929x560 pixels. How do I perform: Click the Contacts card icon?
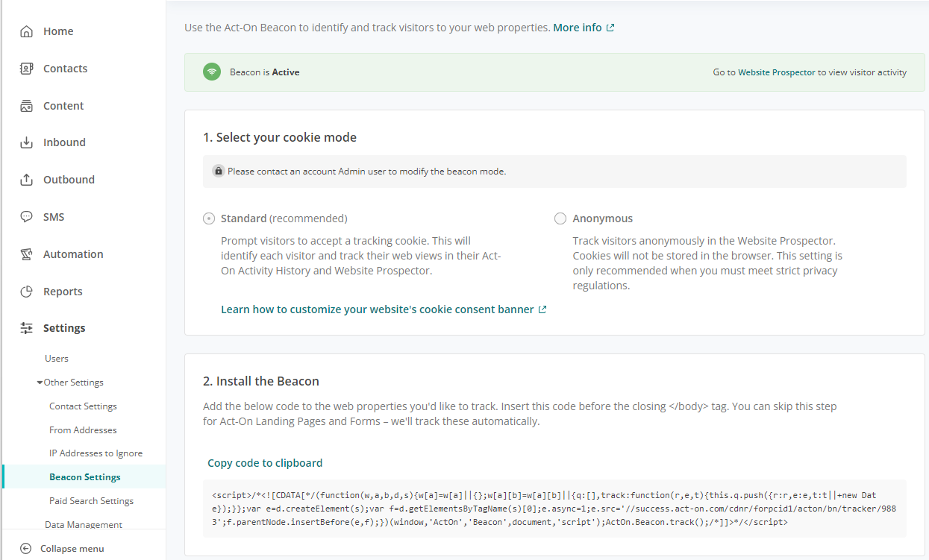(27, 69)
